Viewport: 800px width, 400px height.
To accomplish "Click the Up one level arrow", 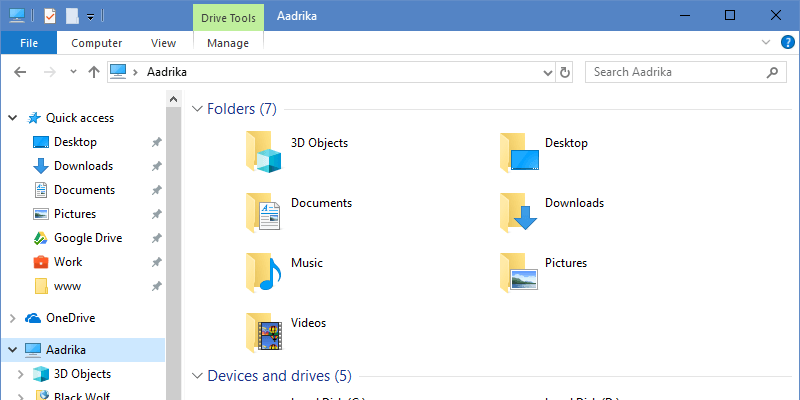I will tap(94, 72).
